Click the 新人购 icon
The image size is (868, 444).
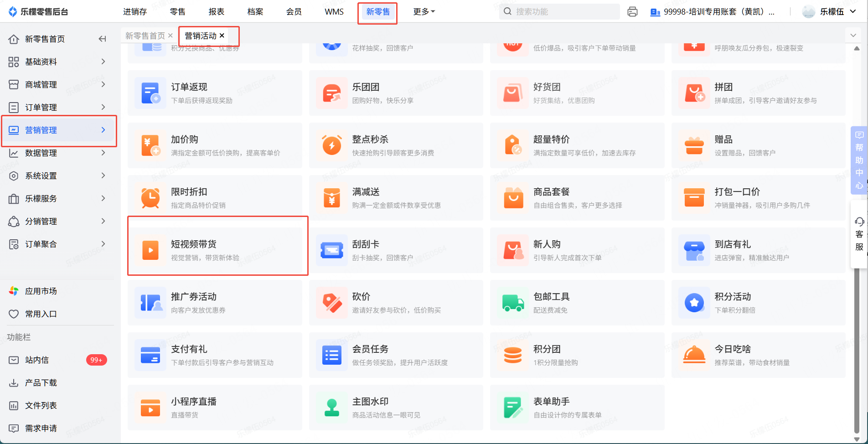click(513, 250)
